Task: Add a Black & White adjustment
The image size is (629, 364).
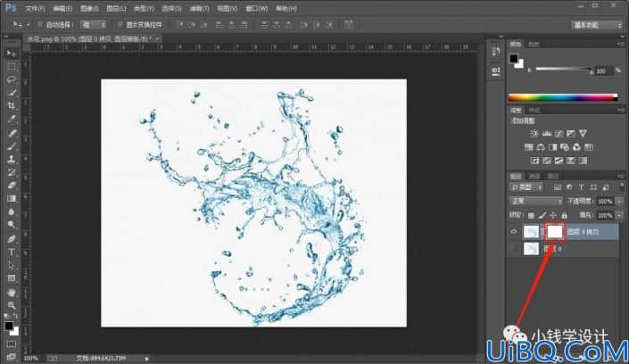Action: coord(553,147)
